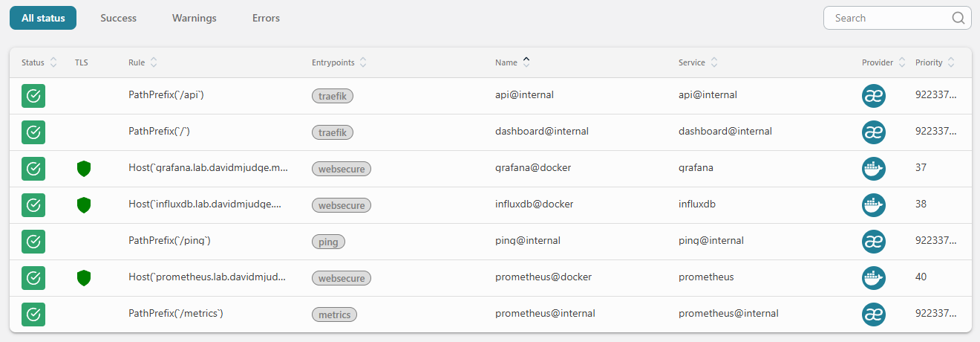This screenshot has height=342, width=980.
Task: Sort the table by Name column
Action: coord(512,63)
